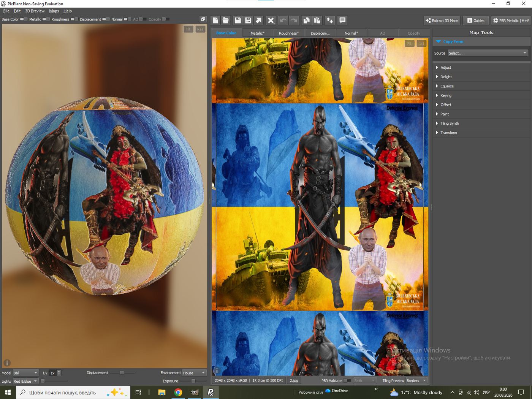532x399 pixels.
Task: Open the Tiling Preview Borders dropdown
Action: [x=416, y=380]
